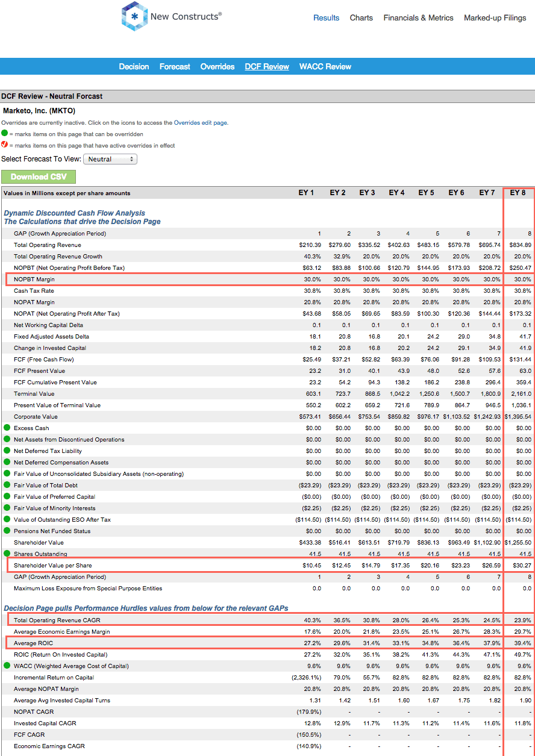Open the Forecast tab
535x756 pixels.
coord(175,67)
